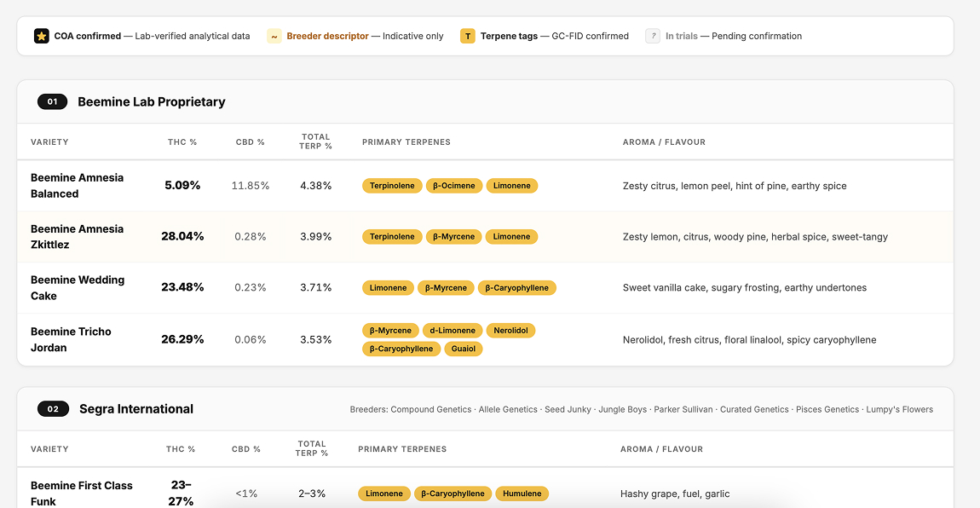This screenshot has width=980, height=508.
Task: Click CBD % column header in Beemine Lab table
Action: pos(250,142)
